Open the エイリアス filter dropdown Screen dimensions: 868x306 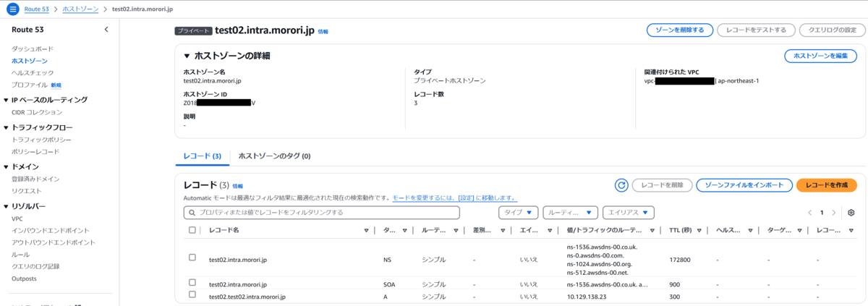[x=628, y=213]
